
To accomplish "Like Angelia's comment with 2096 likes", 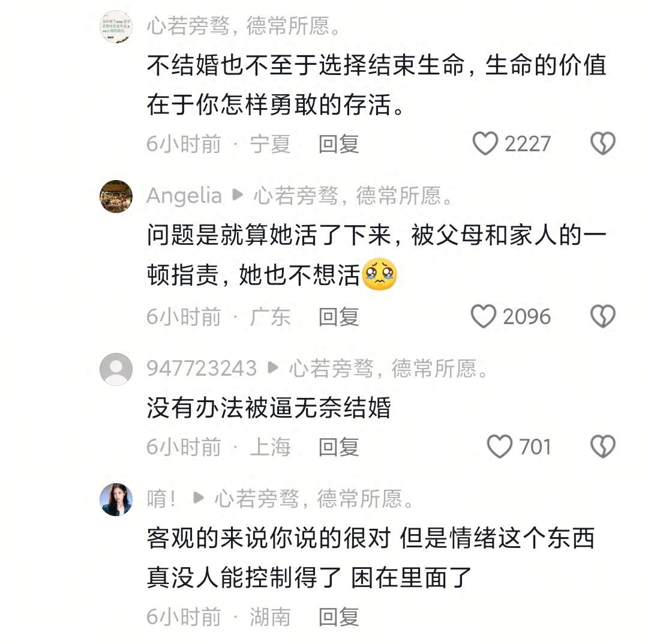I will point(484,316).
